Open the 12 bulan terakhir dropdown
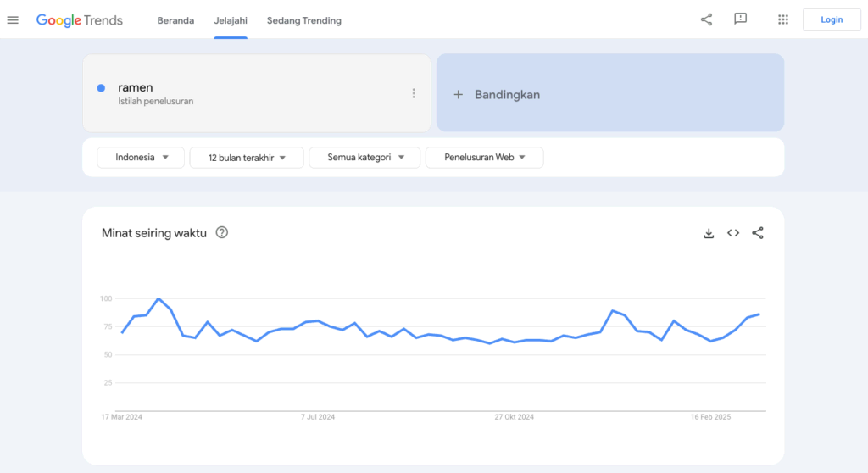Screen dimensions: 868x473 pos(247,157)
